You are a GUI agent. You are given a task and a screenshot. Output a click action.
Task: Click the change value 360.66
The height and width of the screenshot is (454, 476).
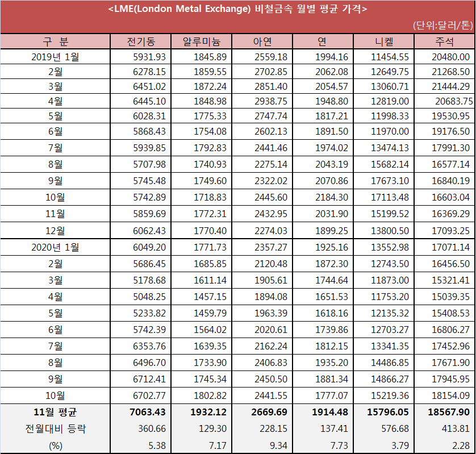click(x=152, y=429)
